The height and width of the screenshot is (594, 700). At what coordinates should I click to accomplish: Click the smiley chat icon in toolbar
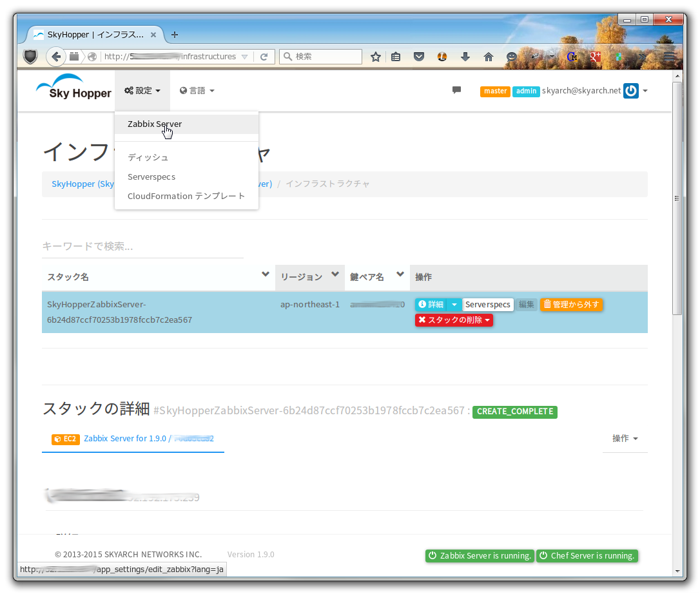point(512,57)
